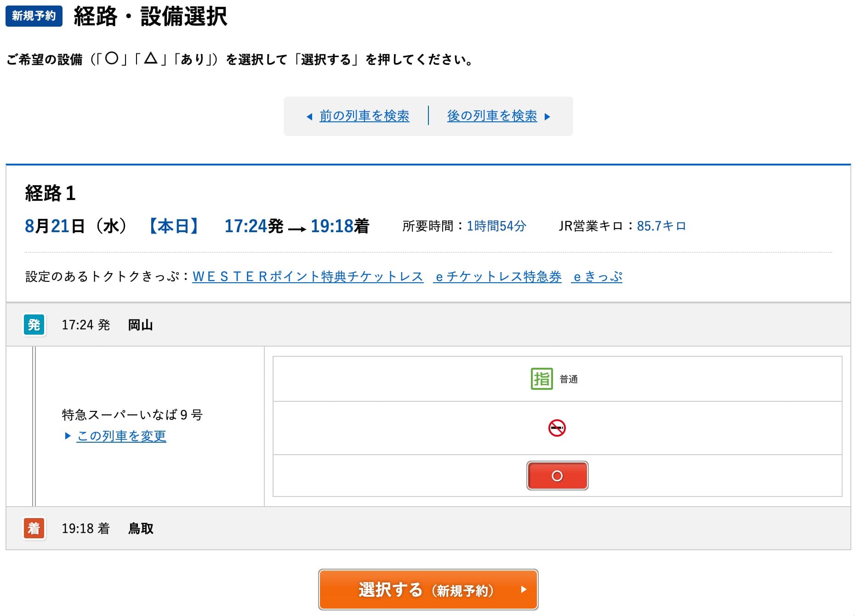855x616 pixels.
Task: Open 後の列車を検索 link
Action: 492,116
